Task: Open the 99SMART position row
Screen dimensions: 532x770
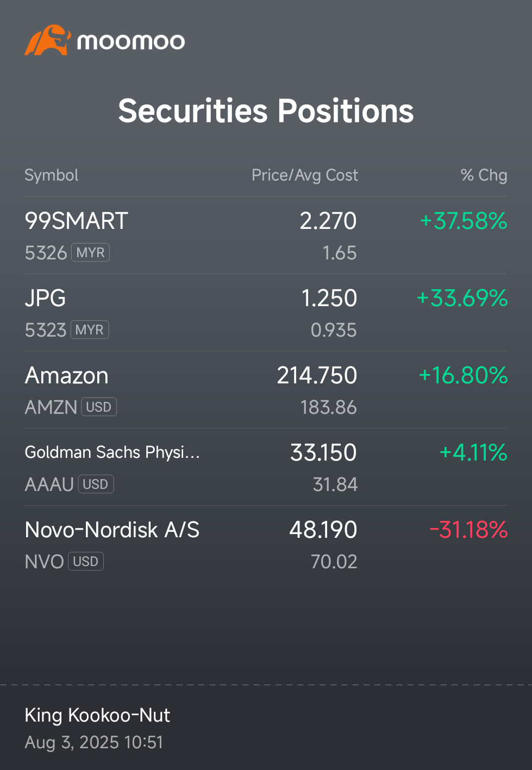Action: tap(266, 235)
